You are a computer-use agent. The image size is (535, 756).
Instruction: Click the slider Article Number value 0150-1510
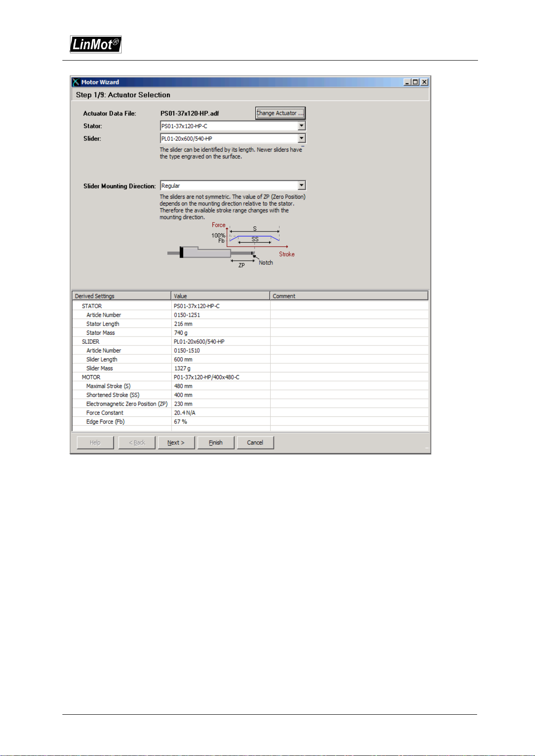click(187, 350)
